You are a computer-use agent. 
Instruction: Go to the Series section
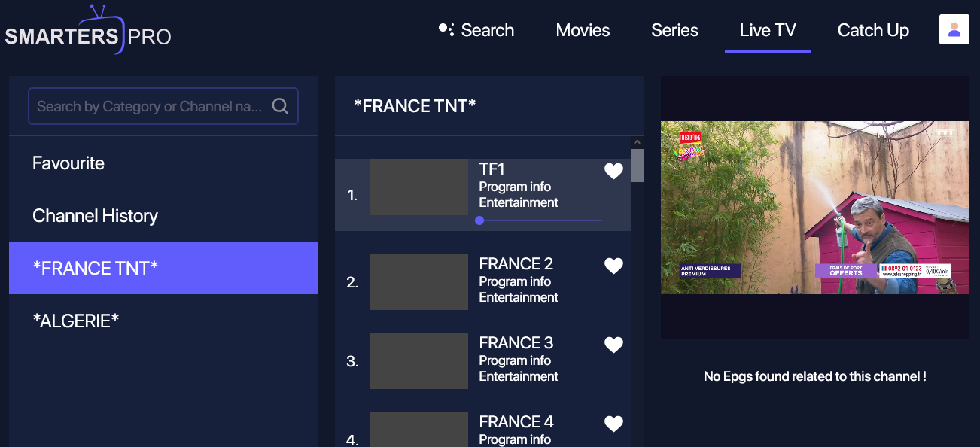tap(674, 30)
